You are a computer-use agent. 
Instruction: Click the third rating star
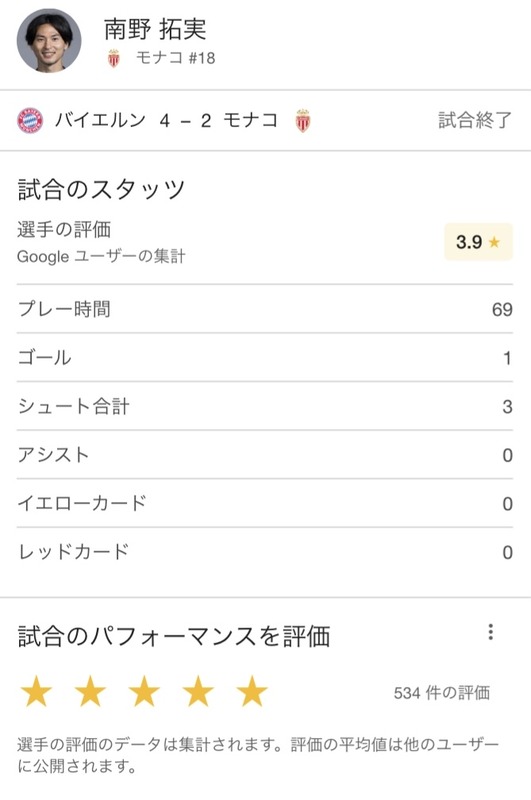coord(144,691)
